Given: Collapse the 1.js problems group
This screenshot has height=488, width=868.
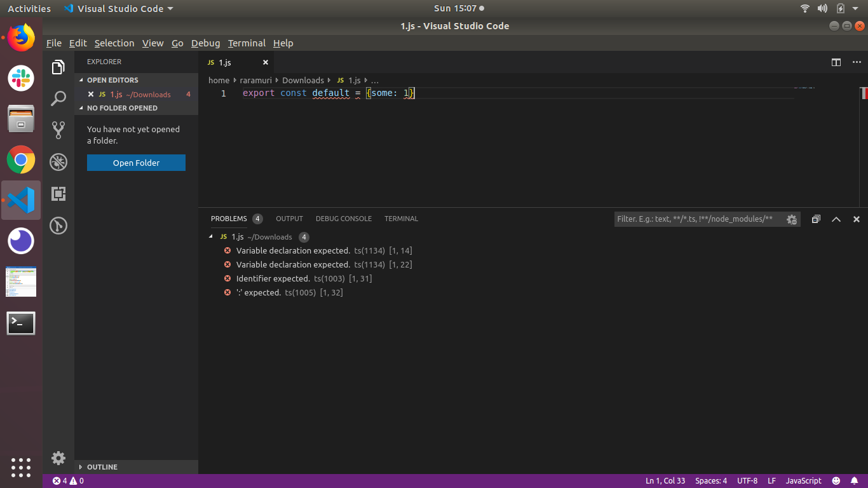Looking at the screenshot, I should pyautogui.click(x=212, y=237).
